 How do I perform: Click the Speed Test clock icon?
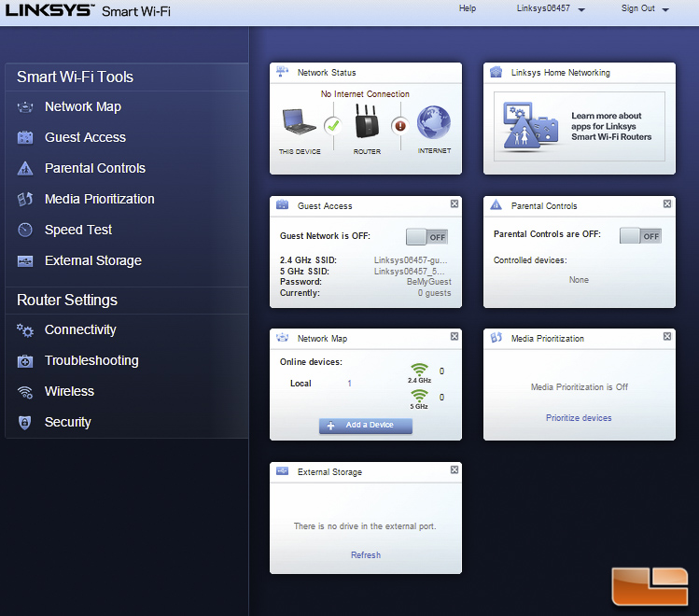point(25,230)
